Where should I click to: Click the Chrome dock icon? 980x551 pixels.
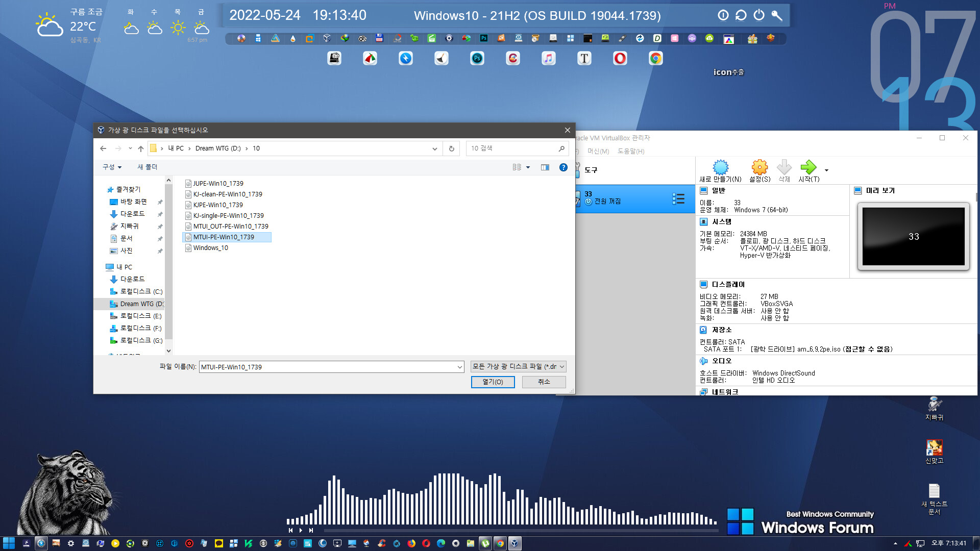click(x=655, y=59)
